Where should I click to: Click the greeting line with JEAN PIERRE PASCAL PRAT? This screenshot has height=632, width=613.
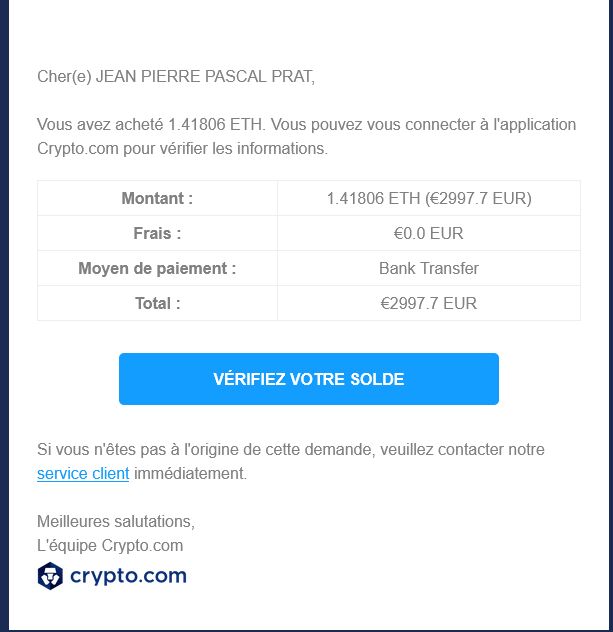tap(175, 77)
